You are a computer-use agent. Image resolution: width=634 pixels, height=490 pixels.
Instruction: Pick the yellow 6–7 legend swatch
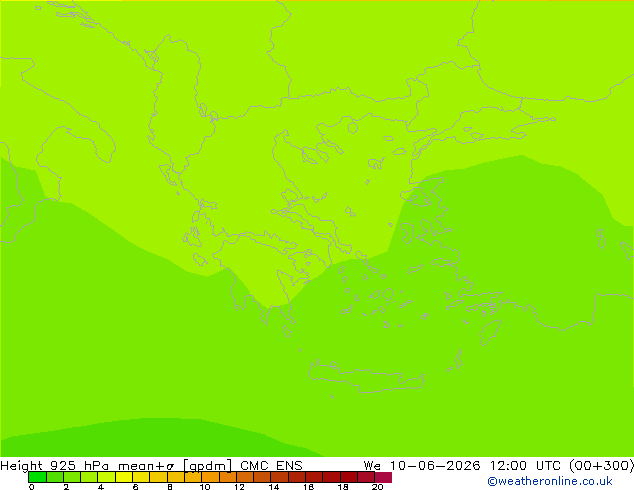tap(141, 477)
